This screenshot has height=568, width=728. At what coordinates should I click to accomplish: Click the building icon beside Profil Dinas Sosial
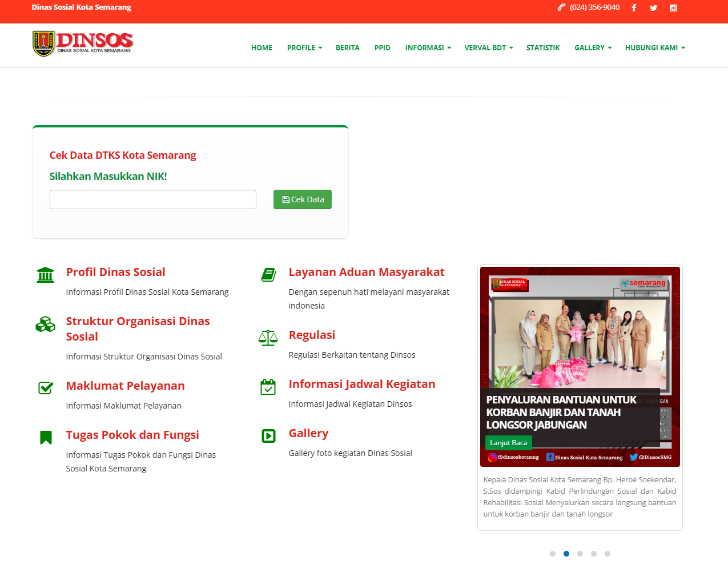pyautogui.click(x=45, y=275)
